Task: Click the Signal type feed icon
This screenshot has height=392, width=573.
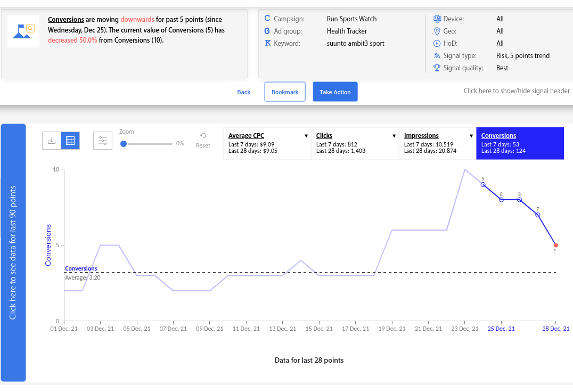Action: (437, 55)
